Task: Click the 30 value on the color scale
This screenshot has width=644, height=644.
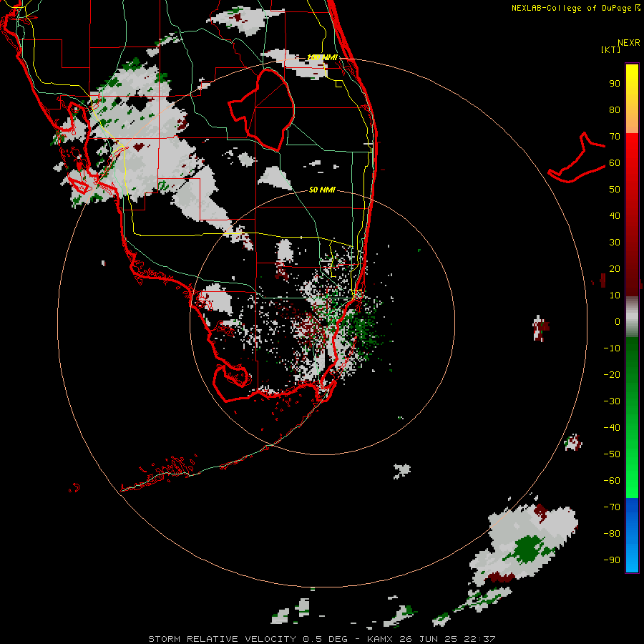Action: coord(615,243)
